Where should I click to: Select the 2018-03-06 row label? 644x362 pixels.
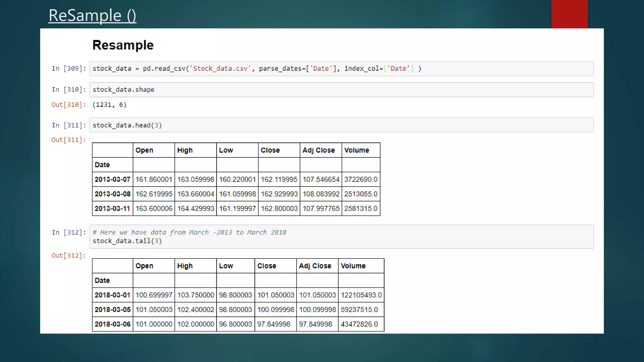coord(113,324)
